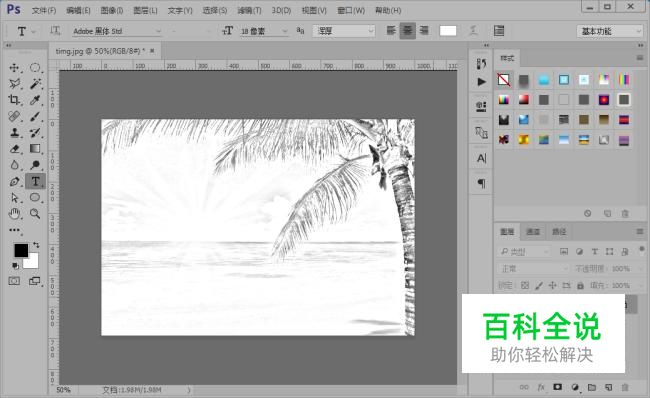
Task: Click the black foreground color swatch
Action: pos(21,250)
